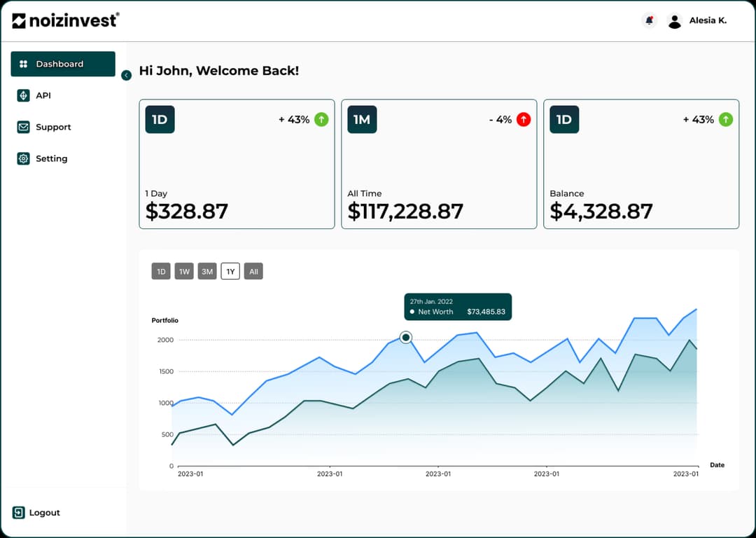Open the user profile avatar icon
Image resolution: width=756 pixels, height=538 pixels.
[674, 21]
